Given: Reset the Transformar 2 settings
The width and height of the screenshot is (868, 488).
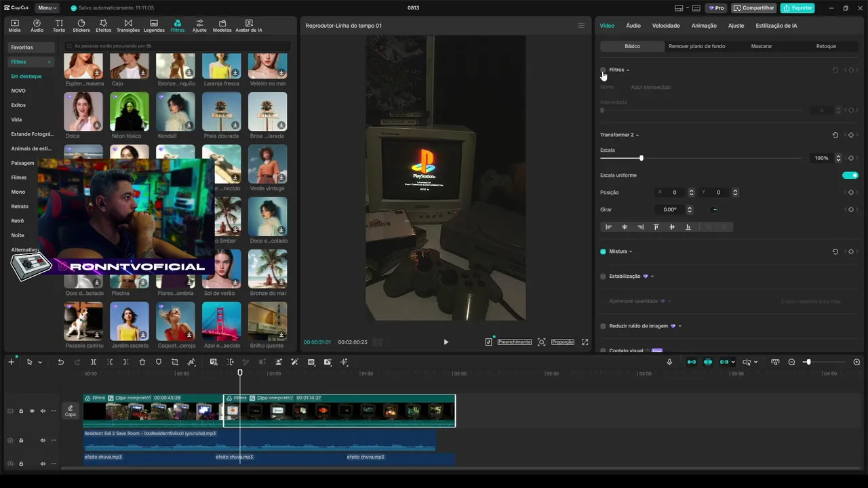Looking at the screenshot, I should [x=835, y=135].
